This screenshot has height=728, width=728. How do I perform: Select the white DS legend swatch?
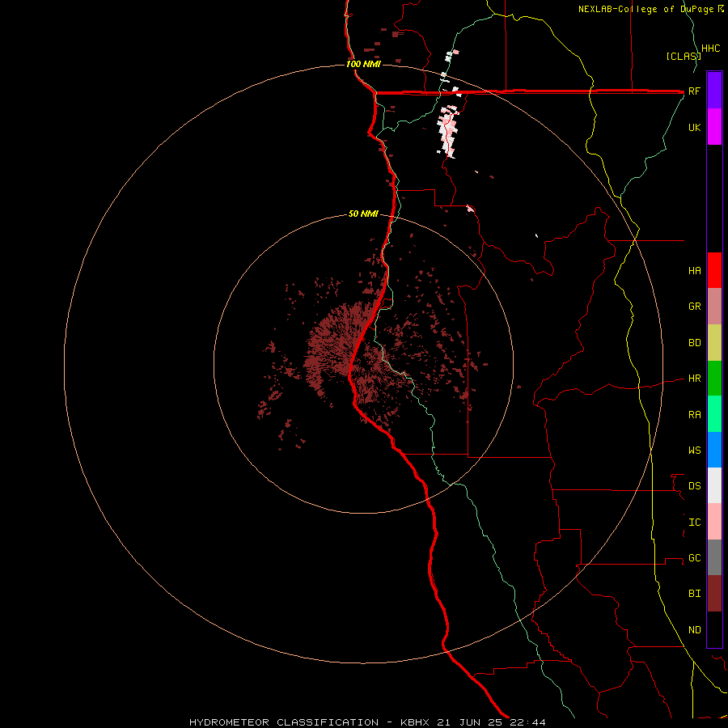(714, 485)
